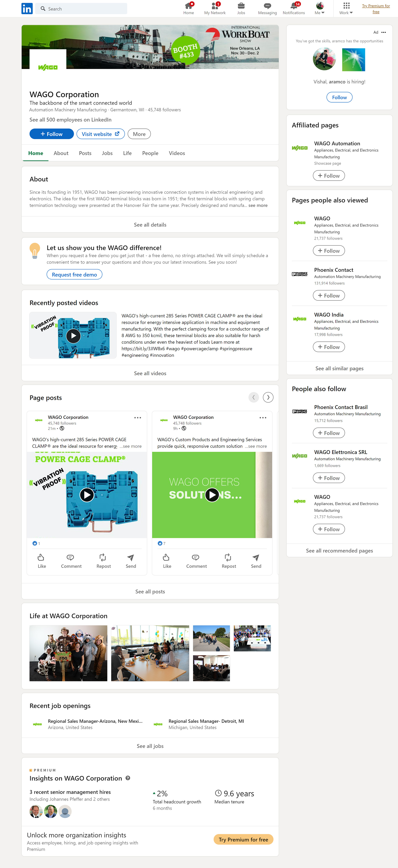The height and width of the screenshot is (868, 398).
Task: Click Request free demo button
Action: [74, 274]
